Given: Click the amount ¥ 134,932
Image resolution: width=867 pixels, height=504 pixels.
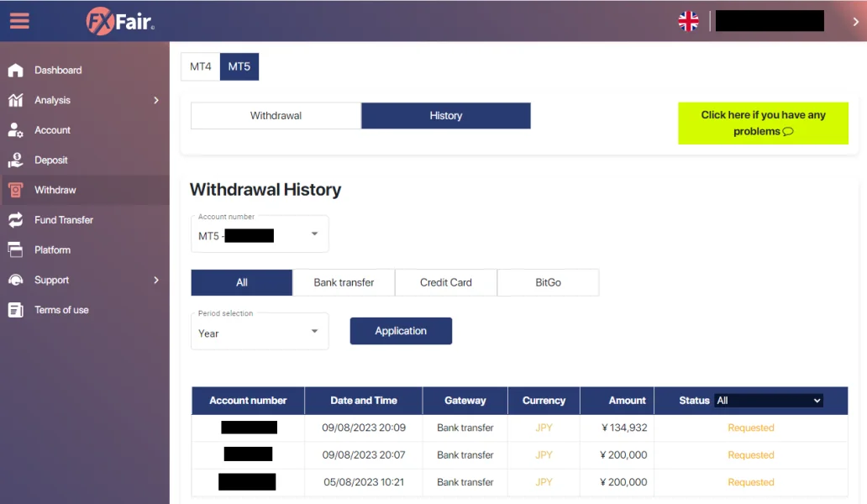Looking at the screenshot, I should pyautogui.click(x=624, y=428).
